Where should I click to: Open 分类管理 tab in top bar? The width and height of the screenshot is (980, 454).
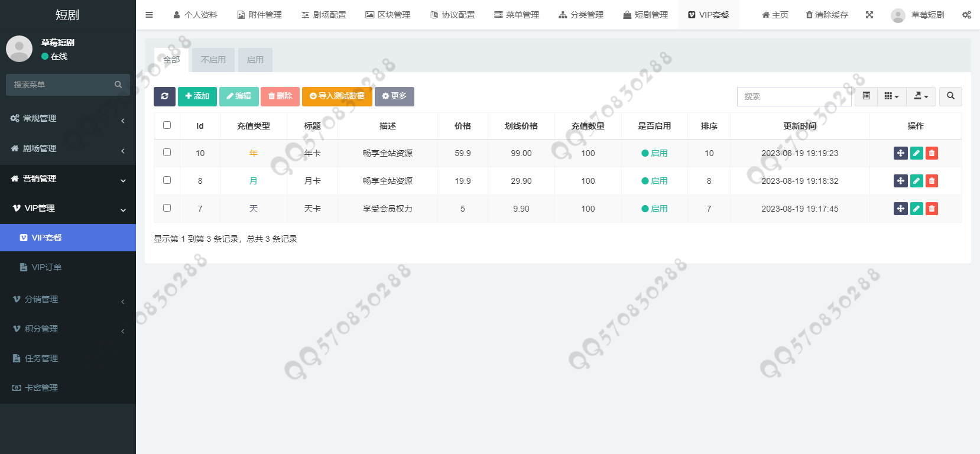(x=581, y=15)
